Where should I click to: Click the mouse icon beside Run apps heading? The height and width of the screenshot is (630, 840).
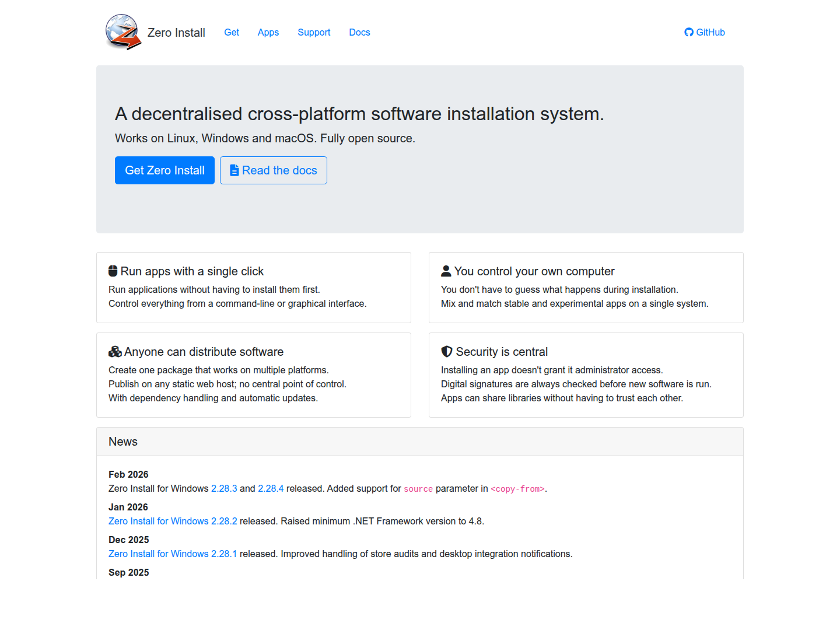(x=113, y=271)
